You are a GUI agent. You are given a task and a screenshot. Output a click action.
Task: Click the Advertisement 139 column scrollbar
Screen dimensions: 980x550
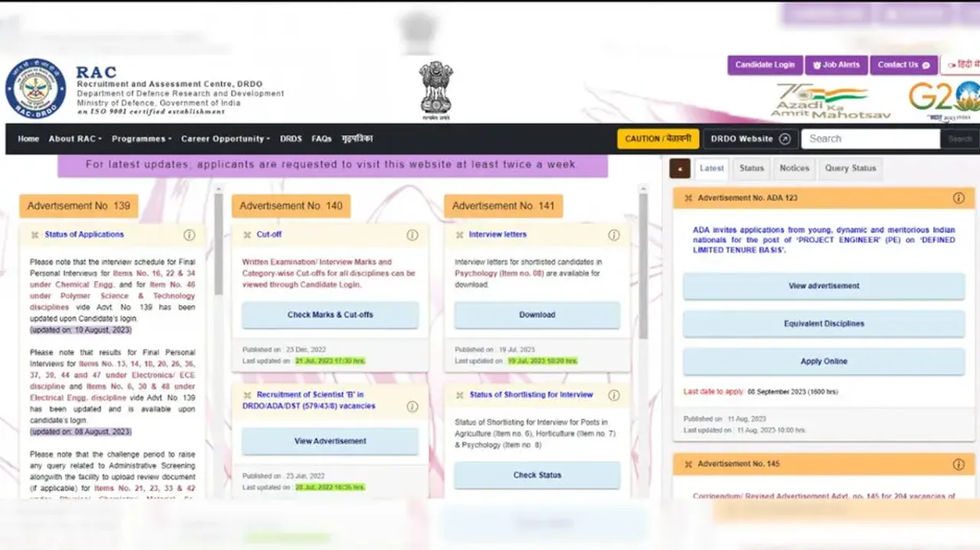click(219, 245)
